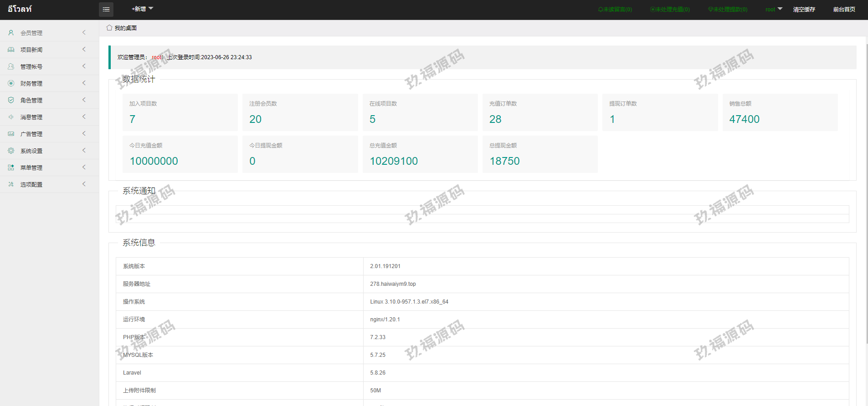Click the 我的桌面 home icon
The width and height of the screenshot is (868, 406).
[x=109, y=28]
